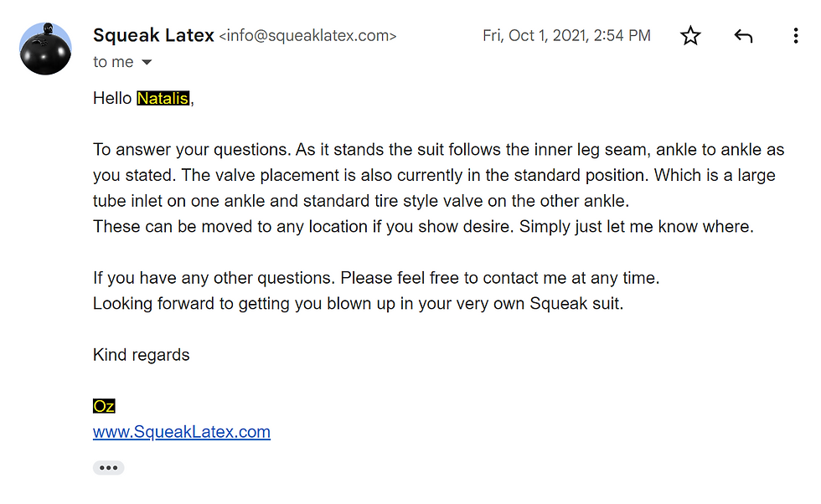Click the sender's black balloon avatar
Screen dimensions: 821x504
click(45, 49)
